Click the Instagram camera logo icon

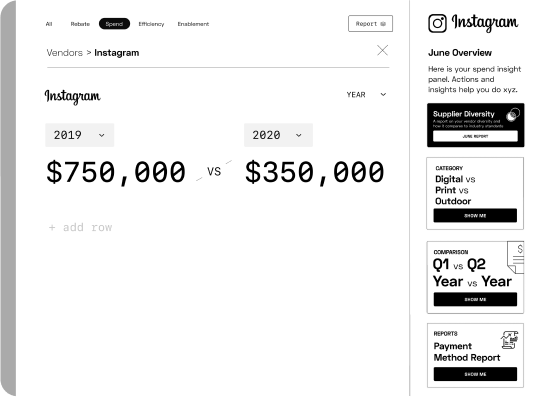pos(437,23)
